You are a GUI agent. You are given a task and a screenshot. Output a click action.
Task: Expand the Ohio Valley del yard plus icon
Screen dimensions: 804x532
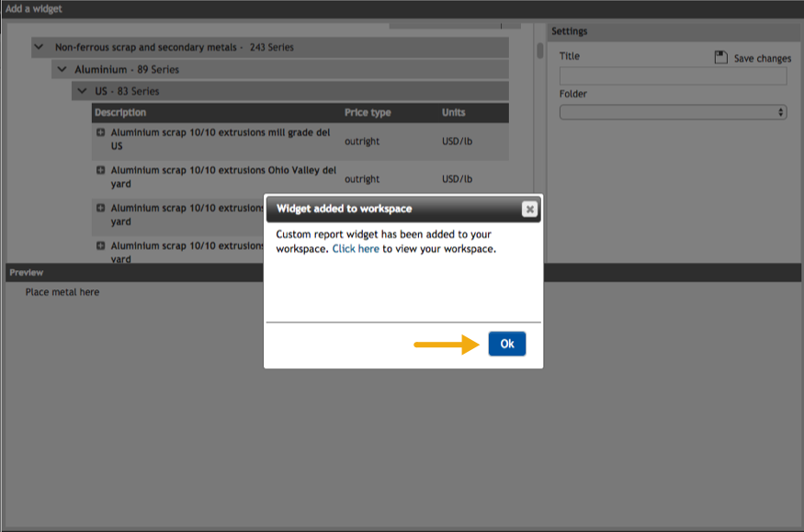(x=100, y=171)
